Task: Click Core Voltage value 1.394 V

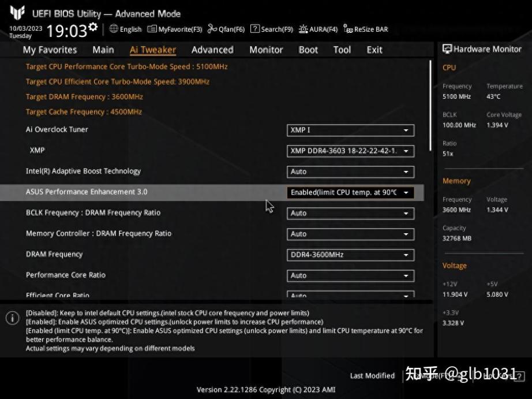Action: click(x=497, y=125)
